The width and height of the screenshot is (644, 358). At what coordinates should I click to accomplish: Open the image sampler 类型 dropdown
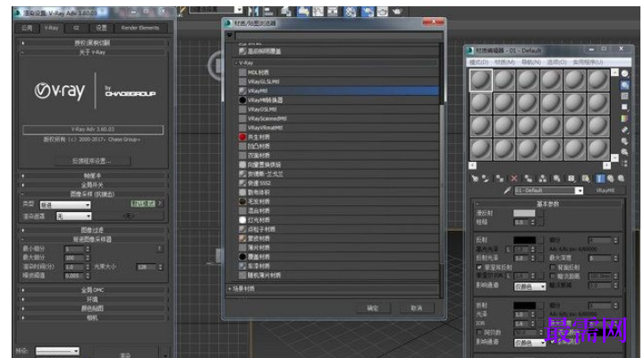[65, 205]
